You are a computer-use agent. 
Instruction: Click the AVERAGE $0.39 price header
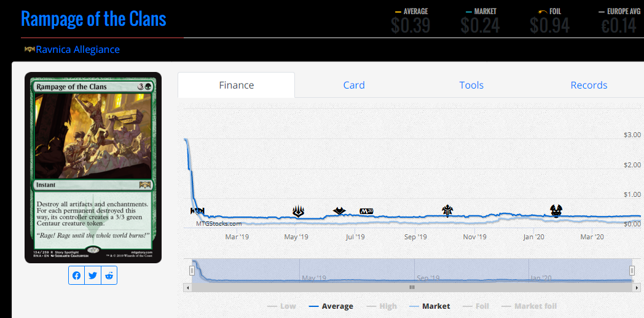(410, 20)
